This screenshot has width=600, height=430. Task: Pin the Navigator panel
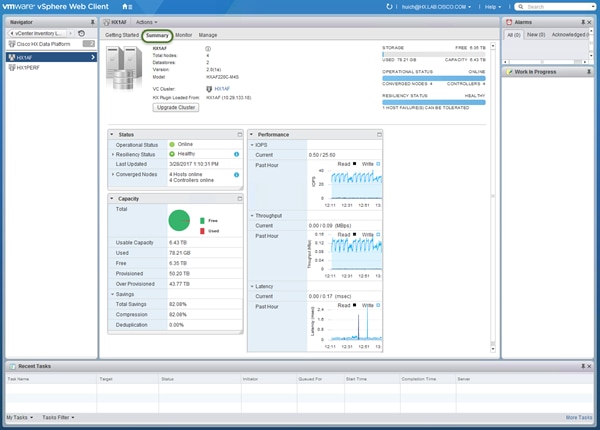coord(92,22)
